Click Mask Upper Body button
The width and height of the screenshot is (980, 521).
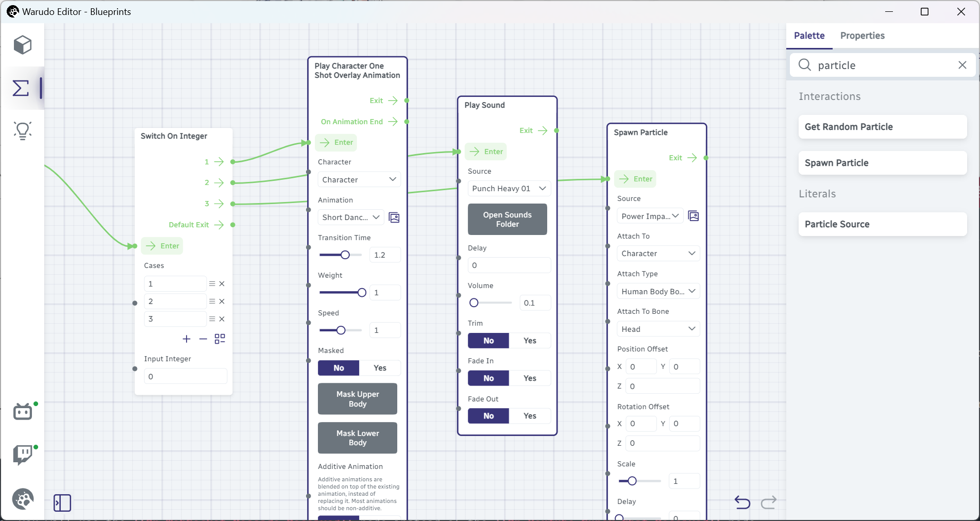(x=358, y=399)
